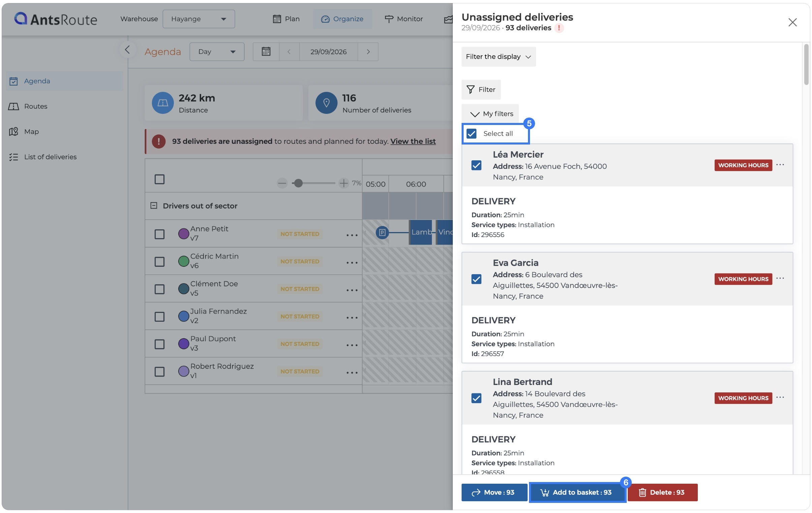This screenshot has width=812, height=513.
Task: Click the warning icon beside 93 deliveries
Action: point(559,28)
